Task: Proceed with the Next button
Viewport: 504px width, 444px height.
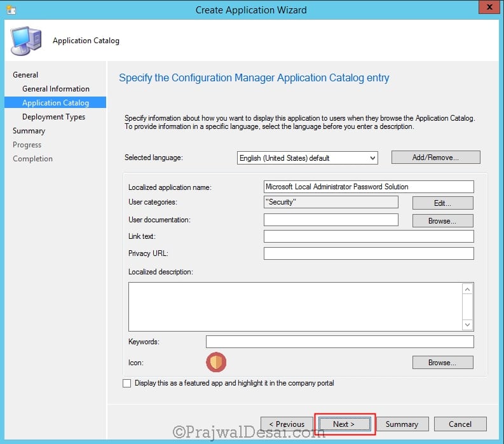Action: tap(344, 424)
